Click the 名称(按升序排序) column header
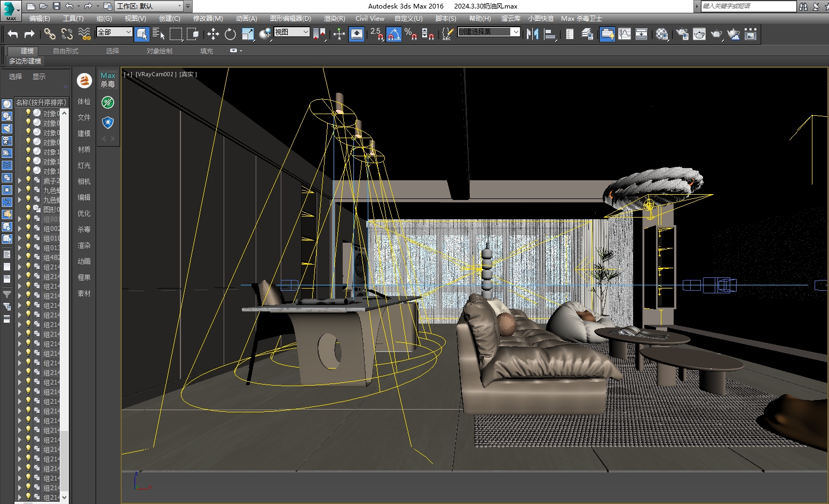This screenshot has width=829, height=504. click(41, 102)
